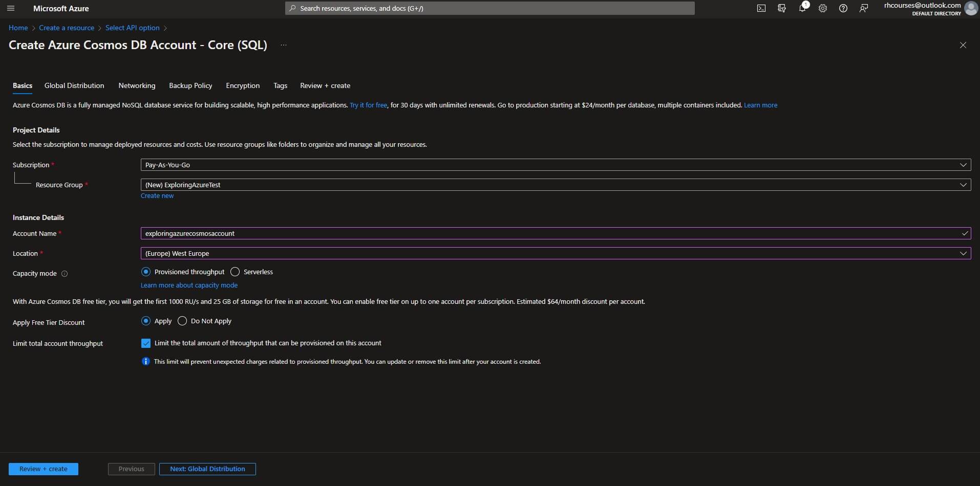The image size is (980, 486).
Task: Open the Try it for free link
Action: (x=368, y=105)
